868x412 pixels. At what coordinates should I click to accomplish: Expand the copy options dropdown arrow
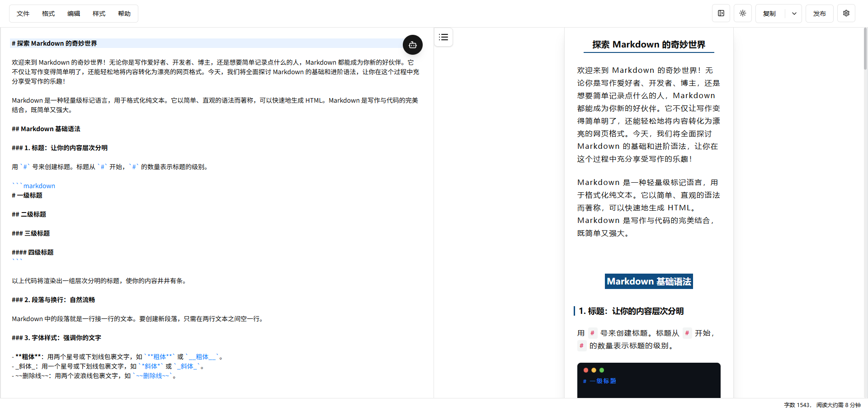pyautogui.click(x=794, y=14)
